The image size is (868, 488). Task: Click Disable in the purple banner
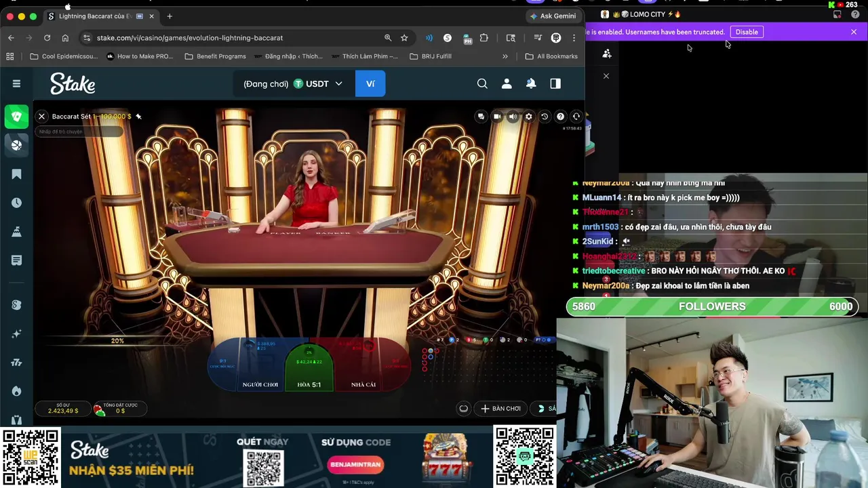[x=747, y=32]
